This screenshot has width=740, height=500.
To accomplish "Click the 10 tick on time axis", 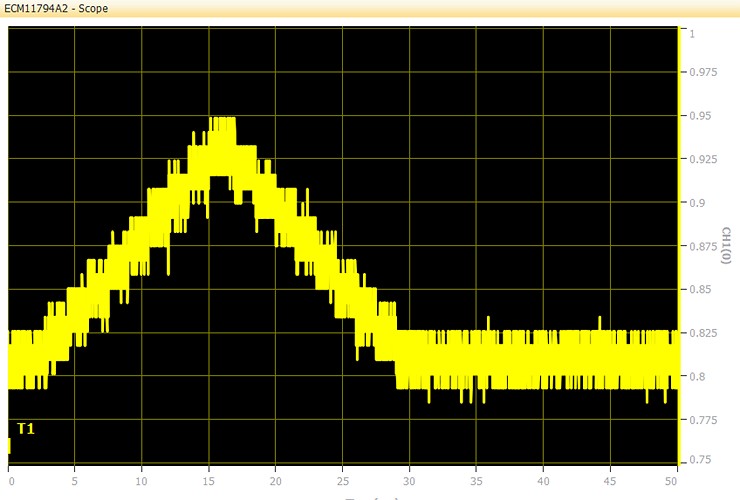I will pyautogui.click(x=142, y=479).
